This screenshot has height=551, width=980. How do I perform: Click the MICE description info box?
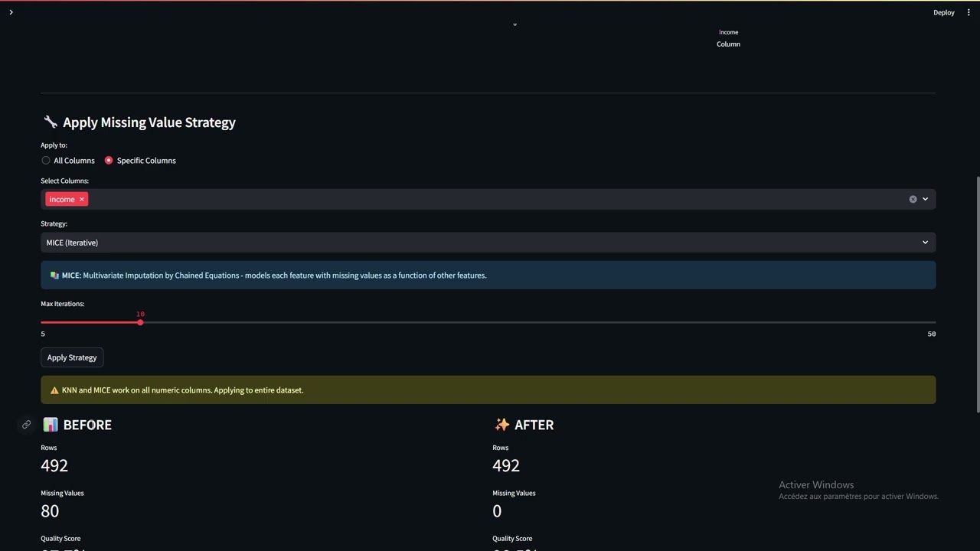pos(488,275)
